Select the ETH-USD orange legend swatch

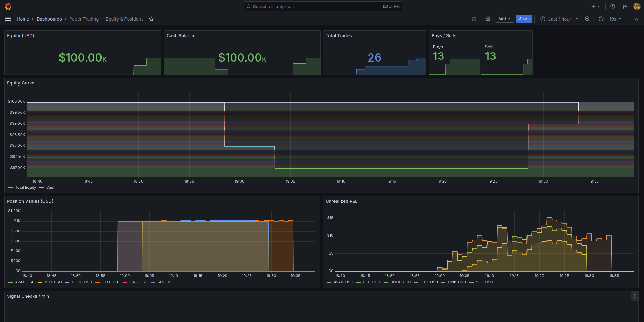[98, 282]
